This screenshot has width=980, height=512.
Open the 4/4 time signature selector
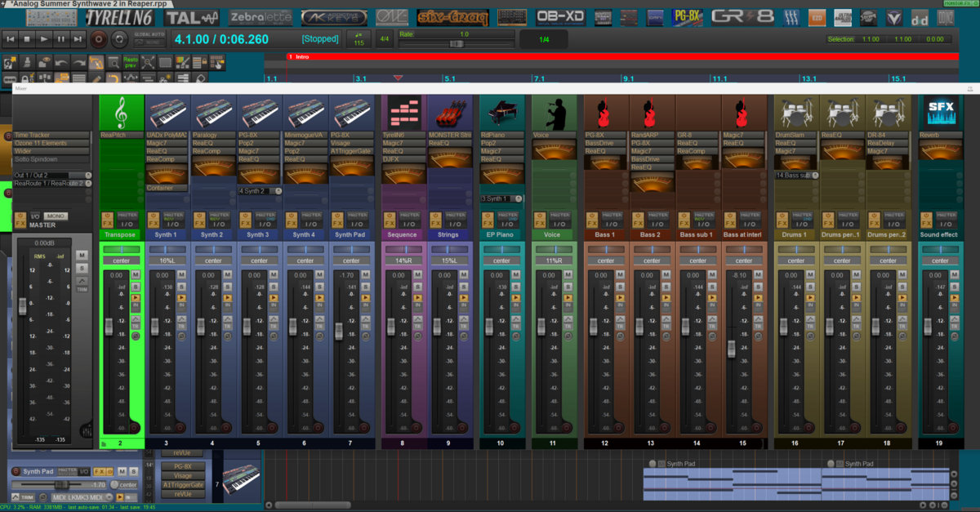[382, 38]
